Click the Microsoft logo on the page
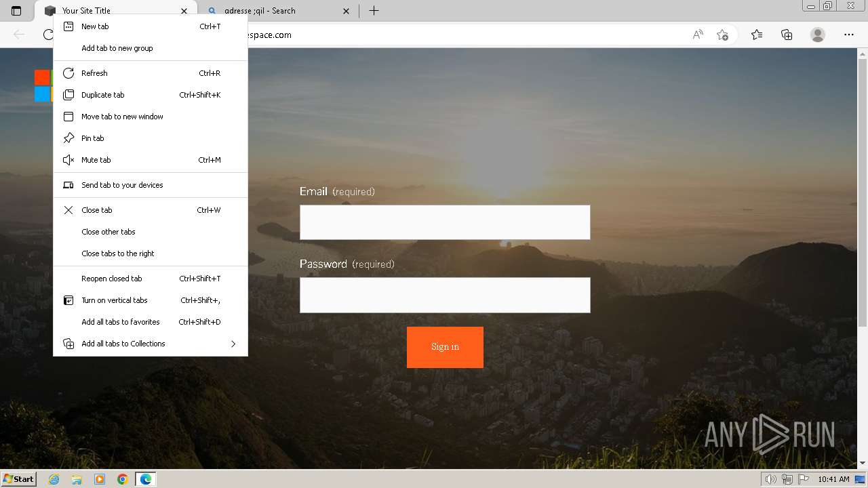The height and width of the screenshot is (488, 868). (x=43, y=85)
